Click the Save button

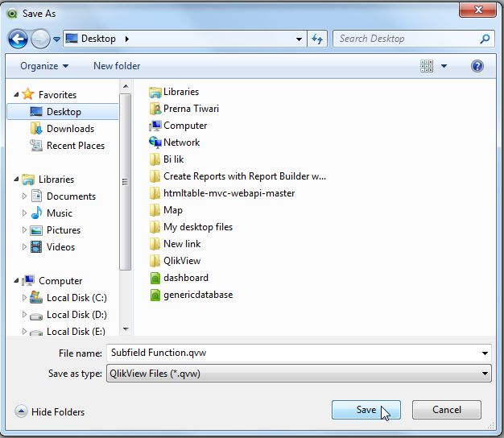366,410
